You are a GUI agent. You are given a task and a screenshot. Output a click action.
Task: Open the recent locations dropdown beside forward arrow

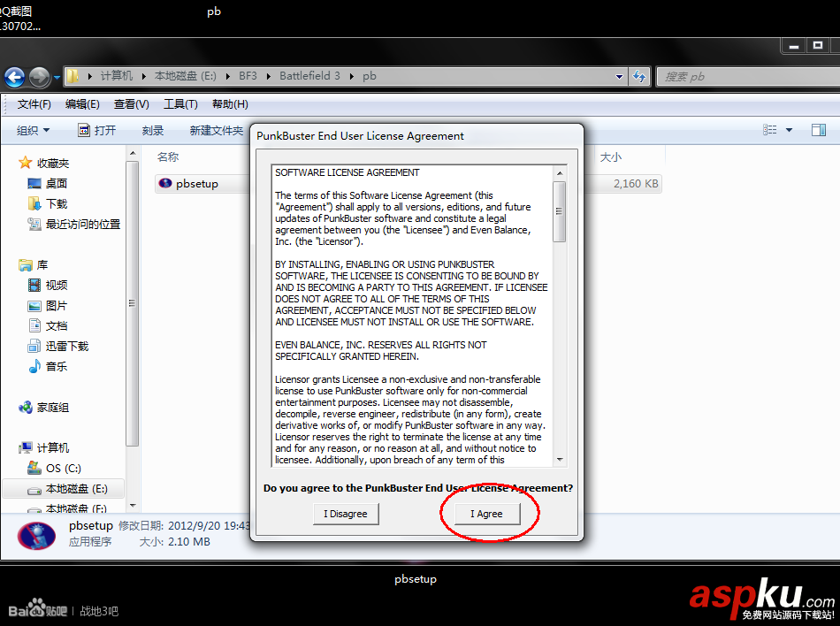(x=57, y=78)
